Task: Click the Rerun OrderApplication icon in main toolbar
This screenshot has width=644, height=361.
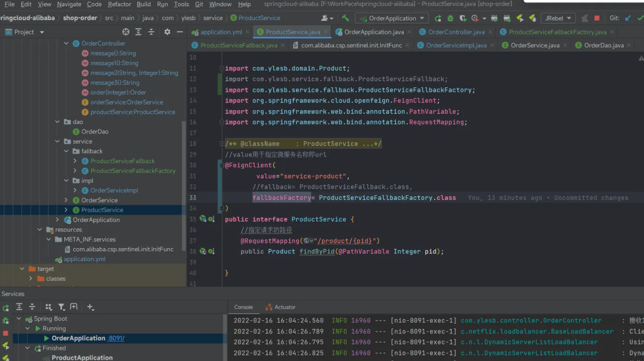Action: 438,18
